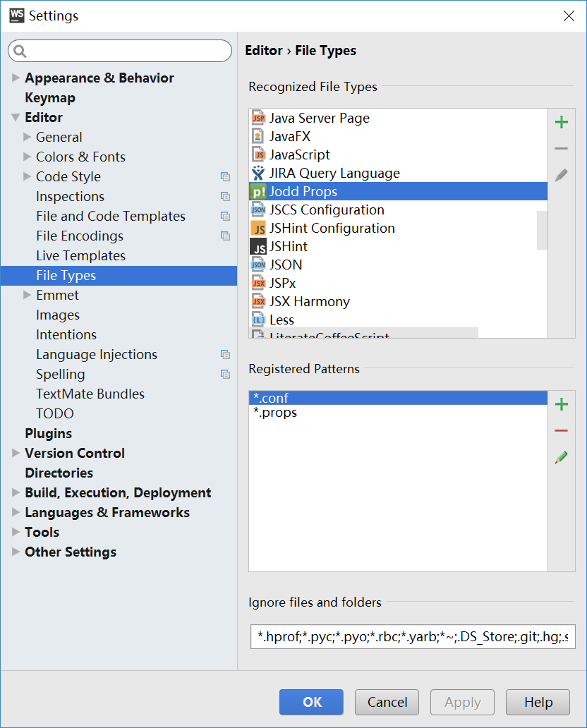Select the *.props registered pattern
Image resolution: width=587 pixels, height=728 pixels.
[x=399, y=412]
